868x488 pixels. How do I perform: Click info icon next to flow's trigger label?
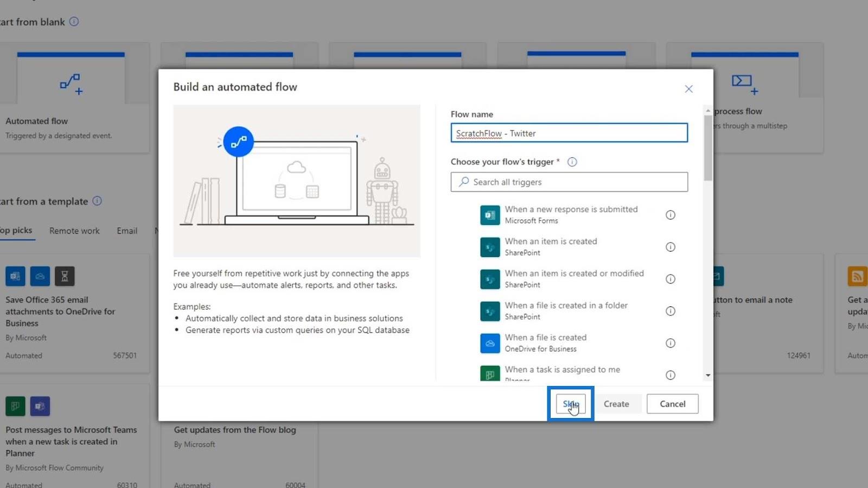click(572, 162)
